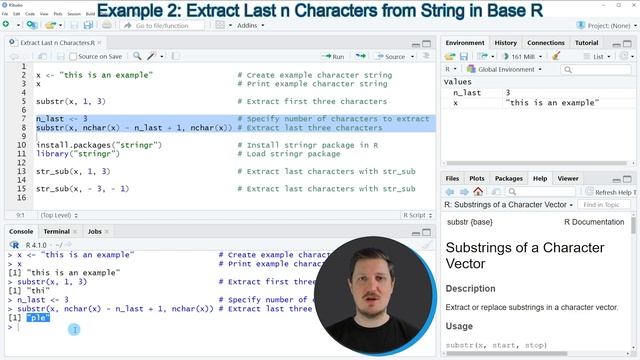Switch to the History tab
Screen dimensions: 640x360
coord(505,43)
